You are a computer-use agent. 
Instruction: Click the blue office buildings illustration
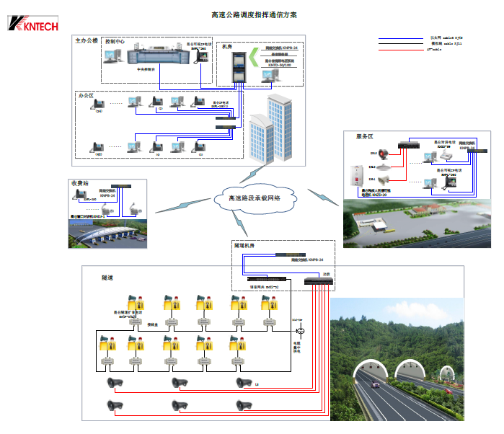[x=272, y=131]
